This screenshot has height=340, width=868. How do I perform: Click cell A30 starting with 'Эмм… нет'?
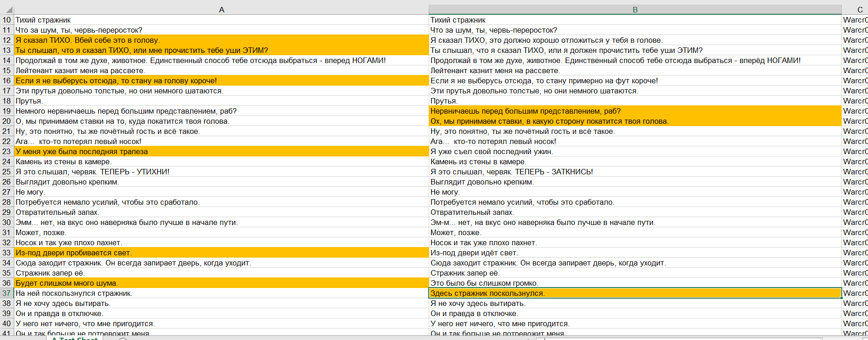pyautogui.click(x=221, y=222)
